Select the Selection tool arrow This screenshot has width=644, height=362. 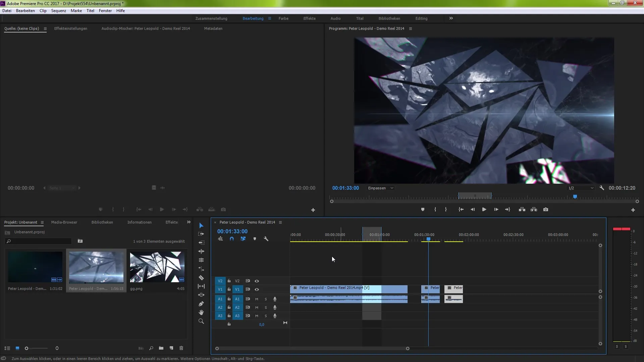click(201, 225)
